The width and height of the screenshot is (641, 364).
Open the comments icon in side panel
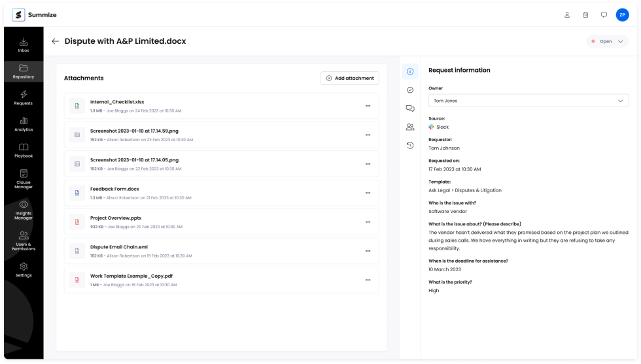410,108
